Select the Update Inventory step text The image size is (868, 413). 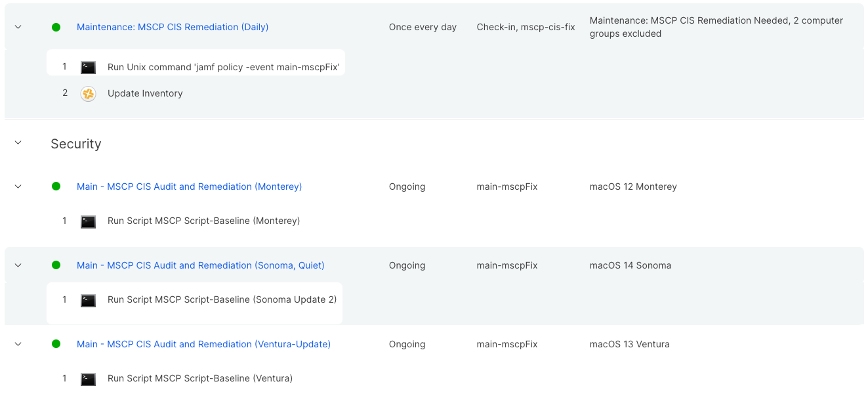click(145, 94)
